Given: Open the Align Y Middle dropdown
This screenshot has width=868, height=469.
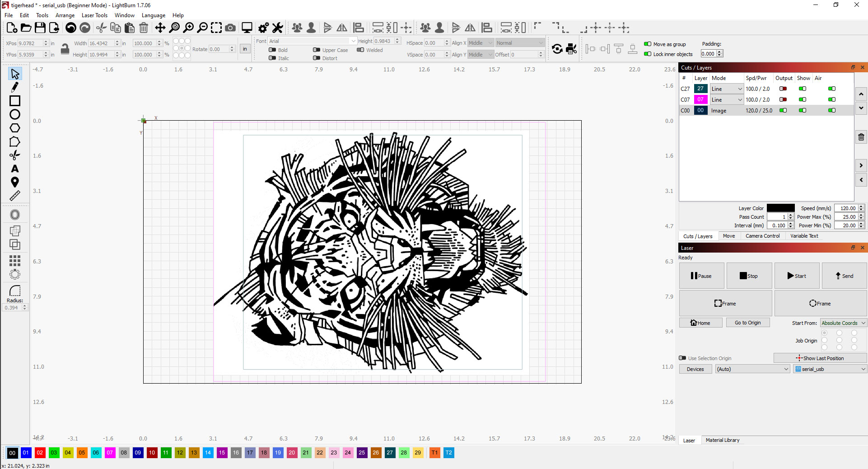Looking at the screenshot, I should point(480,55).
